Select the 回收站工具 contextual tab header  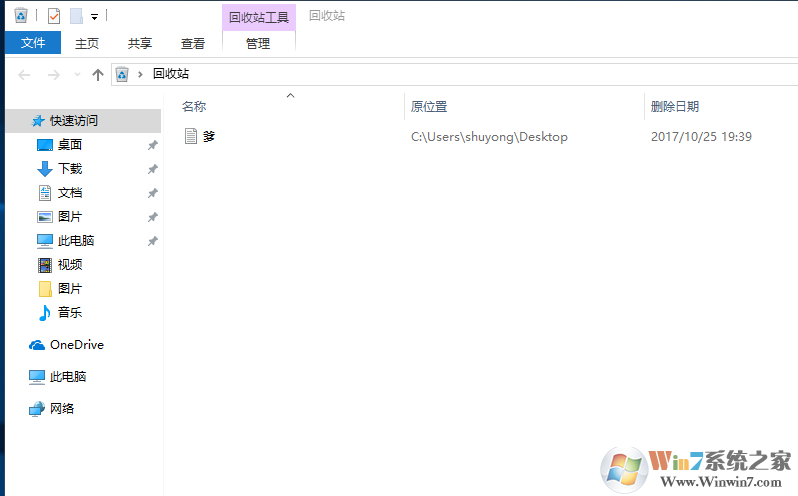point(259,17)
